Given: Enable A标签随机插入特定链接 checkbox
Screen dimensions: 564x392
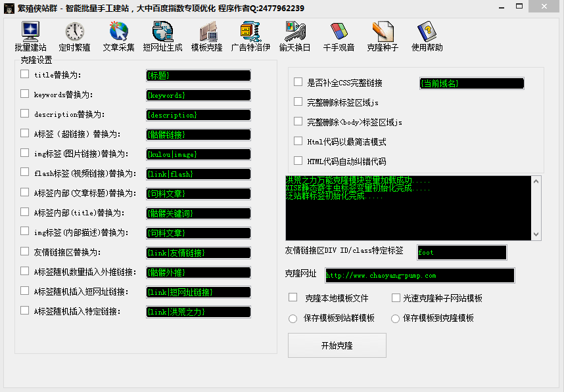Looking at the screenshot, I should (x=25, y=310).
